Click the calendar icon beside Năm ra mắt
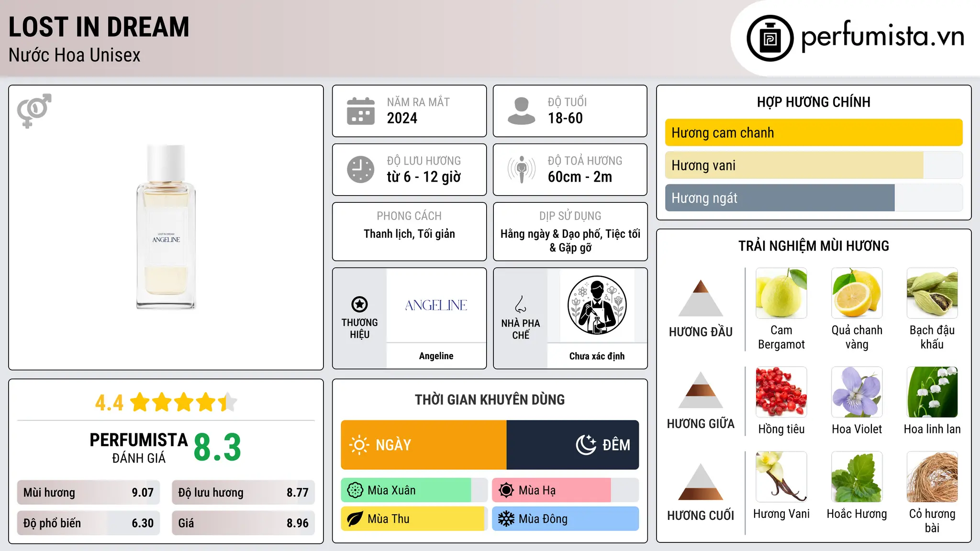 point(361,111)
